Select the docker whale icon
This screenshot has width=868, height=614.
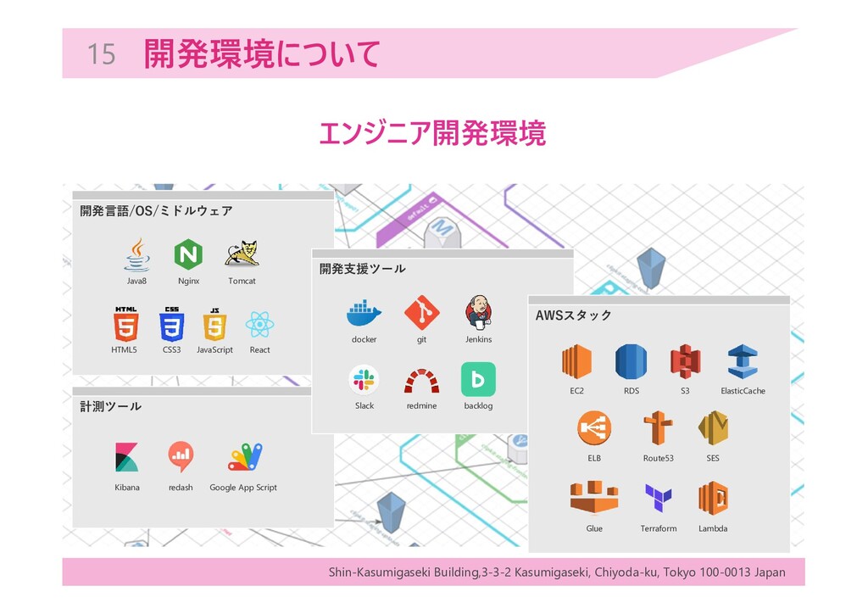pos(364,314)
